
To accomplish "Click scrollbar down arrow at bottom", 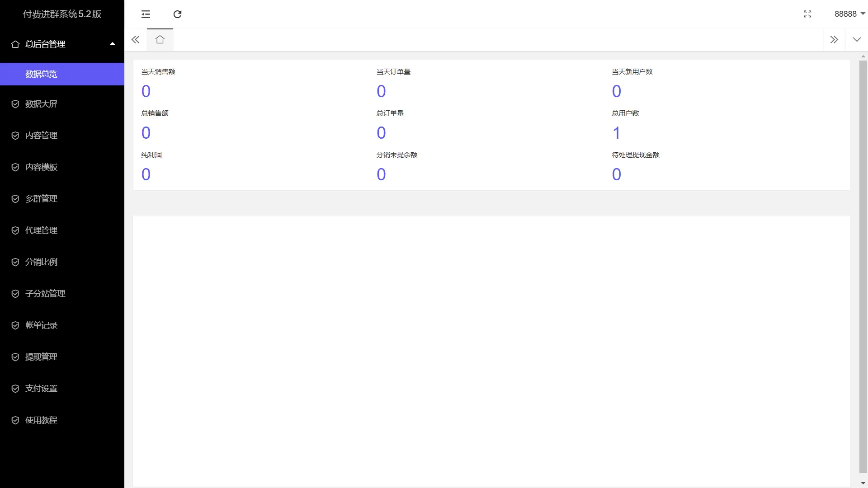I will point(863,484).
